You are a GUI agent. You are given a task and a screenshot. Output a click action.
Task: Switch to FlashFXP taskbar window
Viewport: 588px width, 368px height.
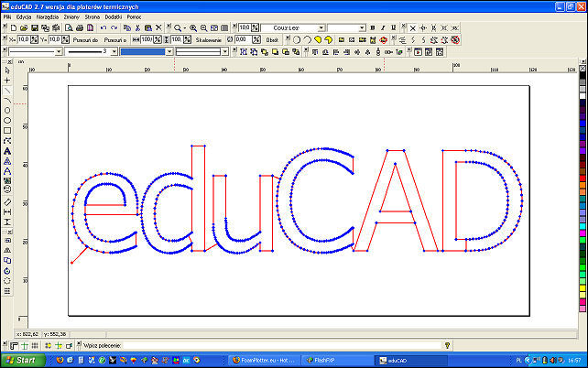click(x=337, y=360)
